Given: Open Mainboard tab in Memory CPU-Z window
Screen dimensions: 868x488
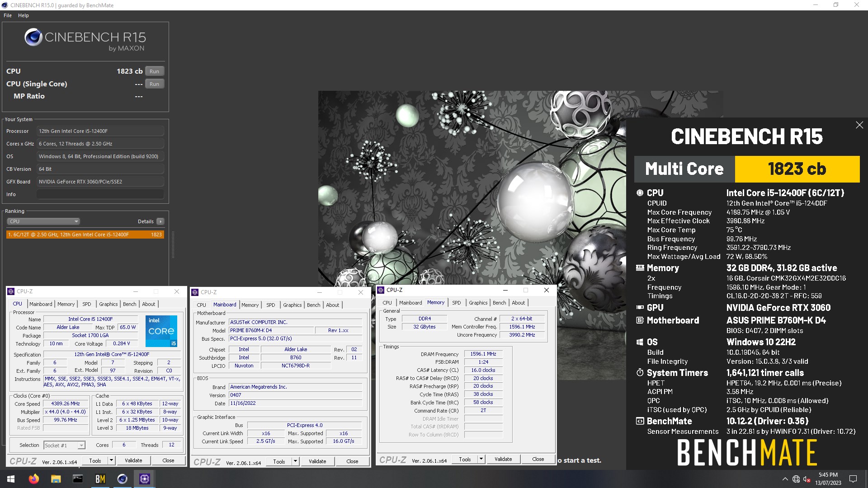Looking at the screenshot, I should 410,303.
